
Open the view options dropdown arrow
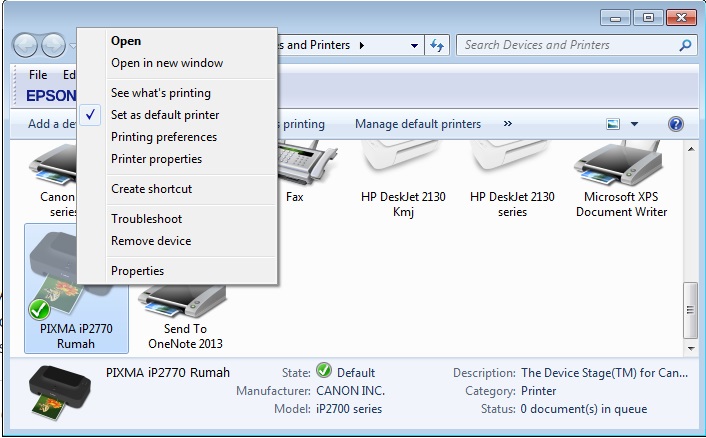pyautogui.click(x=634, y=124)
